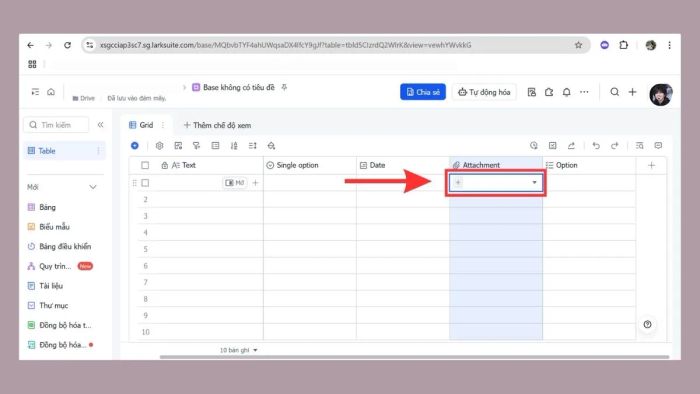The width and height of the screenshot is (700, 394).
Task: Open first record with Mở button
Action: click(235, 182)
